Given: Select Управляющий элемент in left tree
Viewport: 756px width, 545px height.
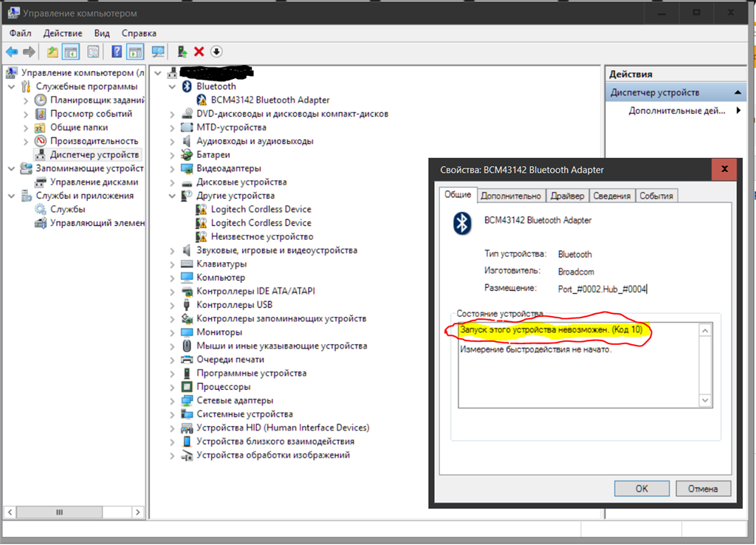Looking at the screenshot, I should click(x=97, y=223).
